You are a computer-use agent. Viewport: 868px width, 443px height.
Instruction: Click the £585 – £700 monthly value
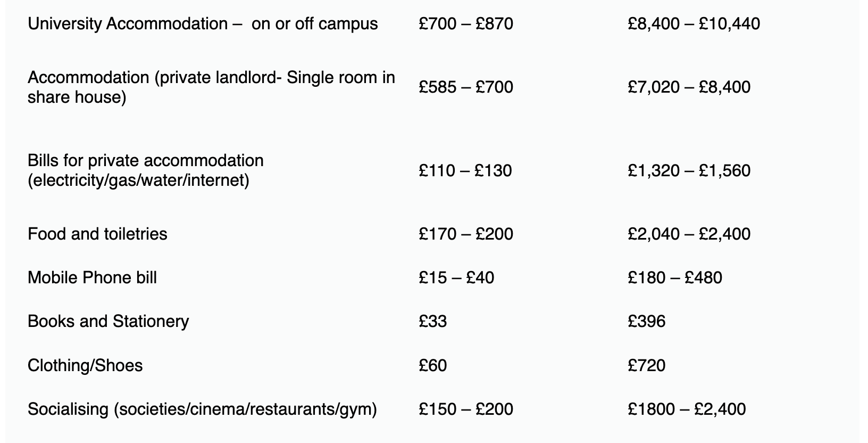(x=466, y=87)
